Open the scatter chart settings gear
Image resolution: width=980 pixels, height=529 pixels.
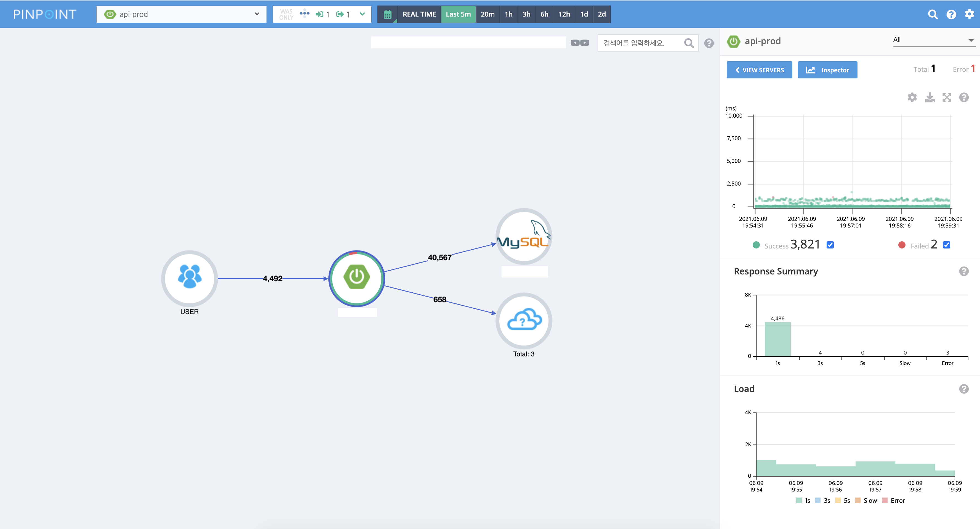tap(912, 97)
